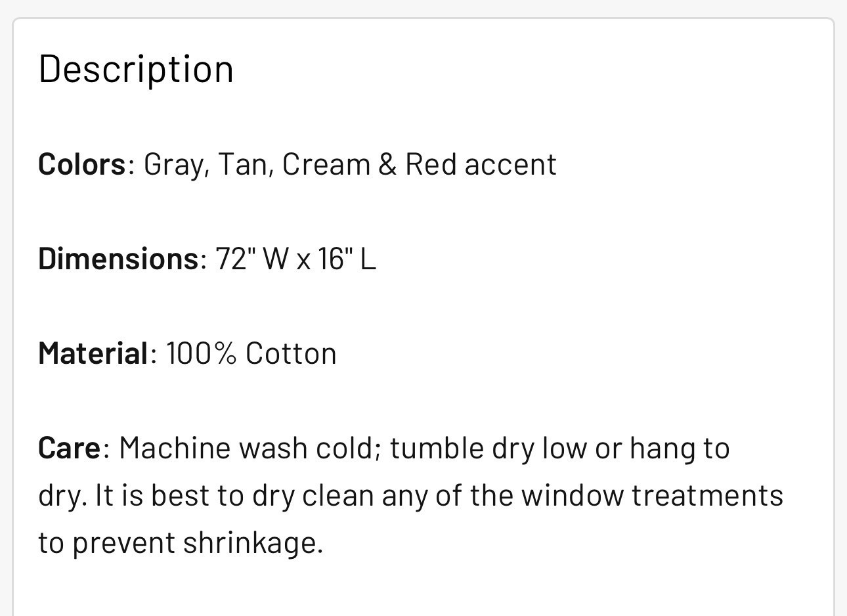Select the 72" W x 16" L value
The width and height of the screenshot is (847, 616).
[295, 259]
